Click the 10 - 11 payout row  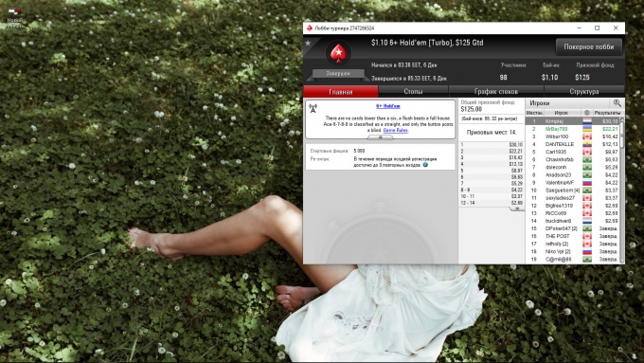[492, 196]
